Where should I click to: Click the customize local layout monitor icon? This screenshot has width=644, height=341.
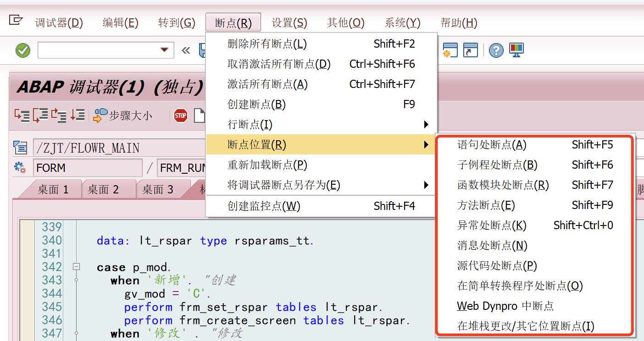click(x=516, y=50)
